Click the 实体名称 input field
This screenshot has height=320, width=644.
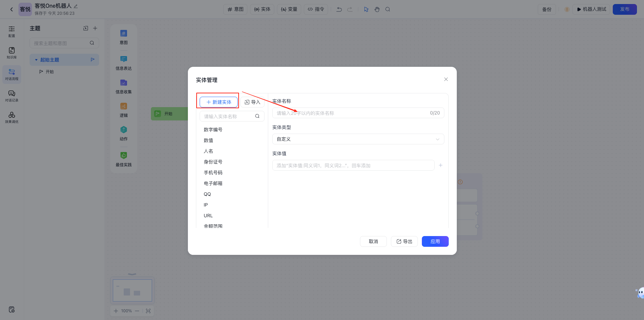coord(351,113)
